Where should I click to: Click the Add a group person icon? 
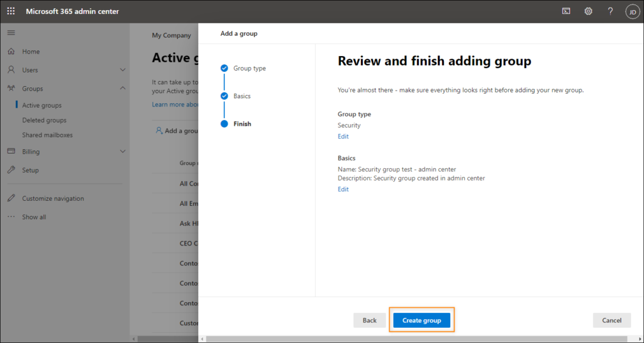[x=159, y=131]
